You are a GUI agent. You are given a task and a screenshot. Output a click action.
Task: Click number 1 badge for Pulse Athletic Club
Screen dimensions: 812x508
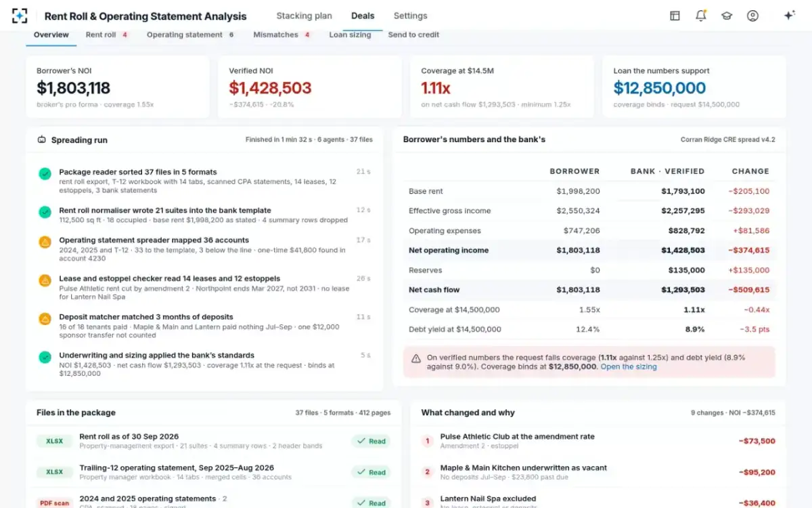click(427, 441)
